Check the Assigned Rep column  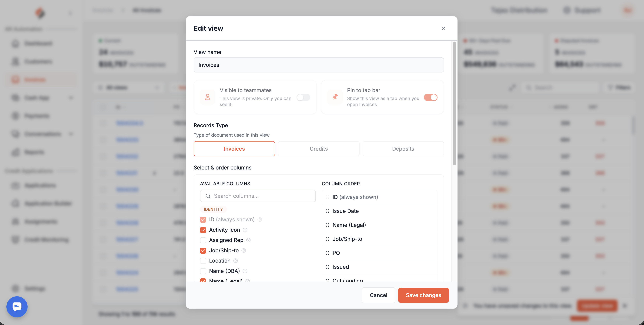coord(203,240)
